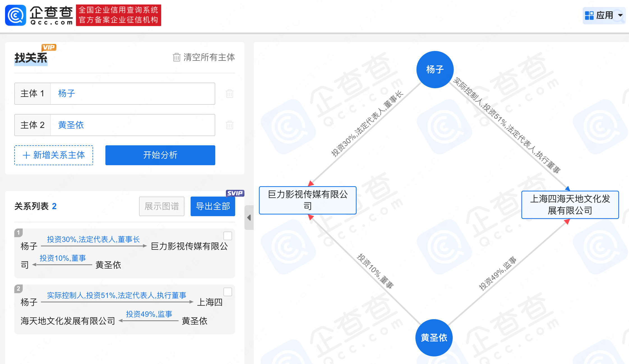Check the second relationship checkbox
This screenshot has width=629, height=364.
pos(228,292)
